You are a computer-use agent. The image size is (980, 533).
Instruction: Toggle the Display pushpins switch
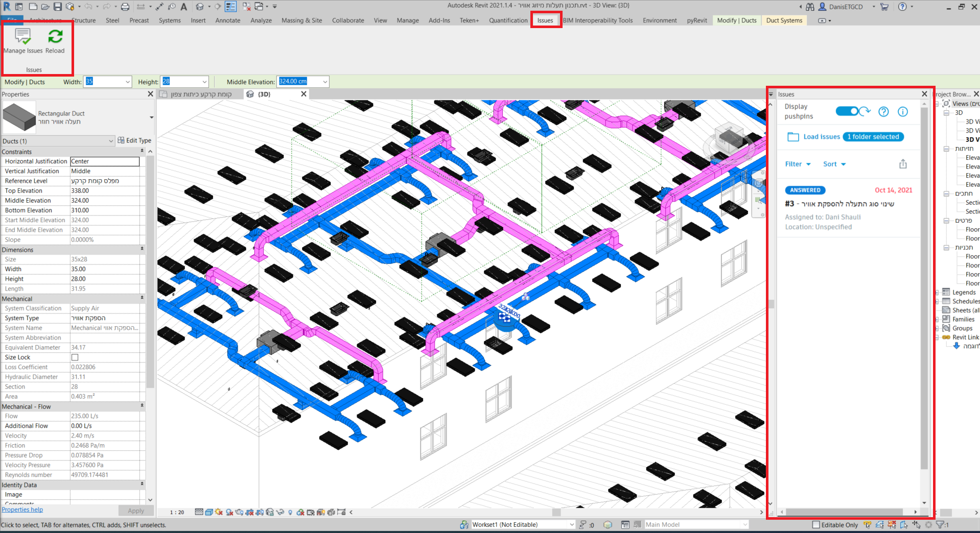[848, 111]
